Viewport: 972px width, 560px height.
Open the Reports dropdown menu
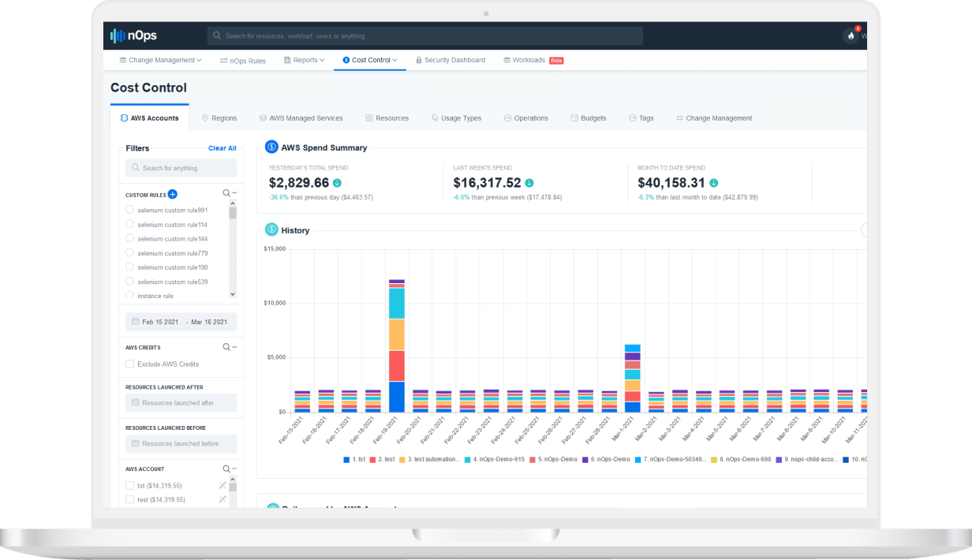point(304,60)
